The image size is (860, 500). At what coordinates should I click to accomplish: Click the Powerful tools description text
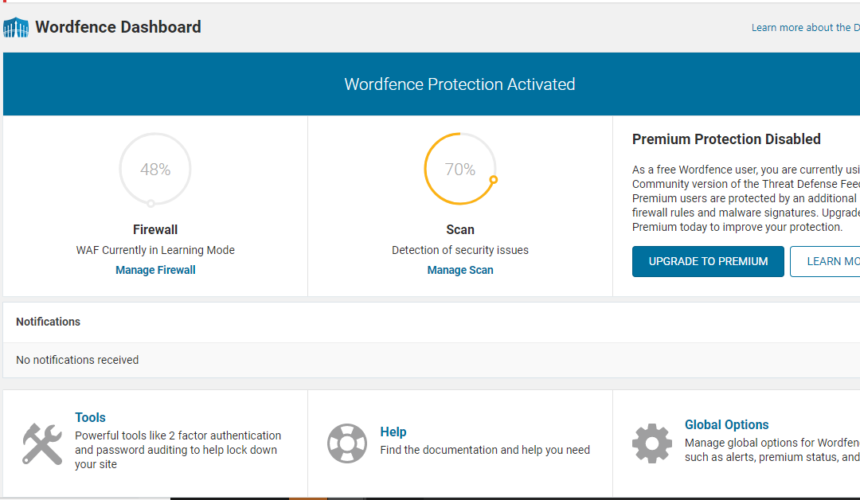[178, 450]
